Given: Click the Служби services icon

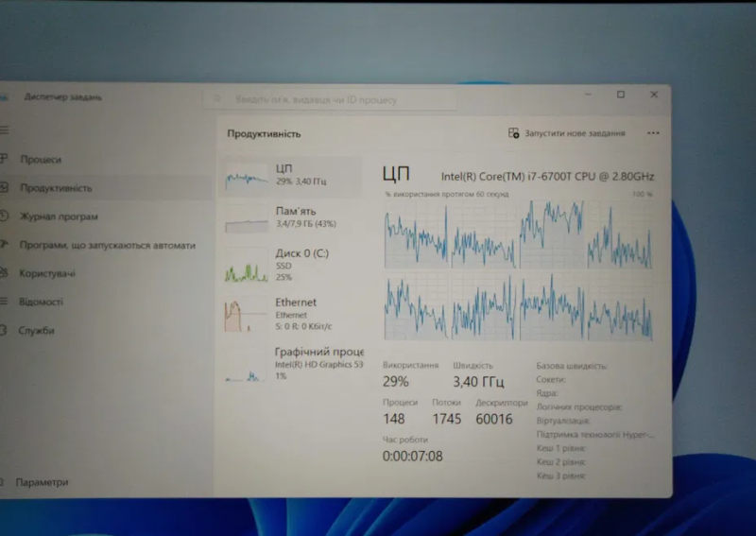Looking at the screenshot, I should (5, 331).
